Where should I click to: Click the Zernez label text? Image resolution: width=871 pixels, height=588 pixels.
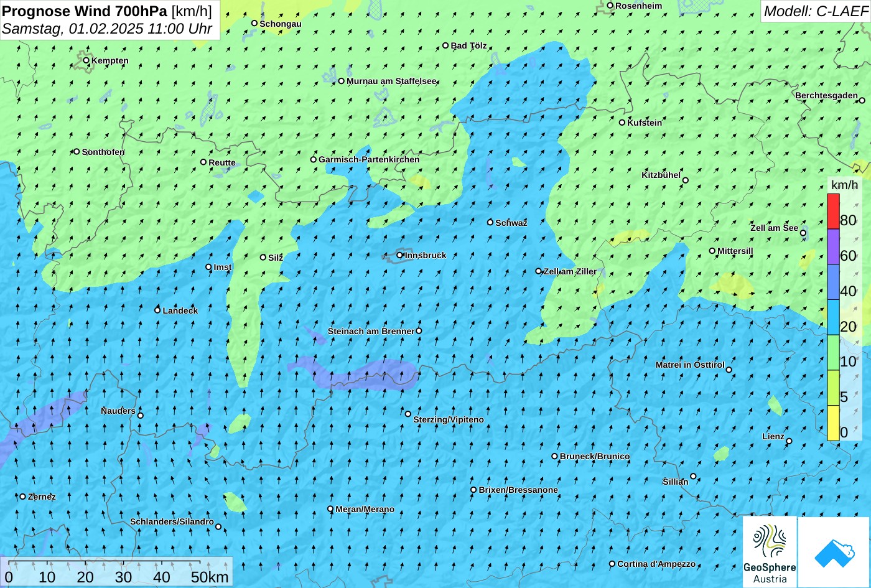(42, 497)
